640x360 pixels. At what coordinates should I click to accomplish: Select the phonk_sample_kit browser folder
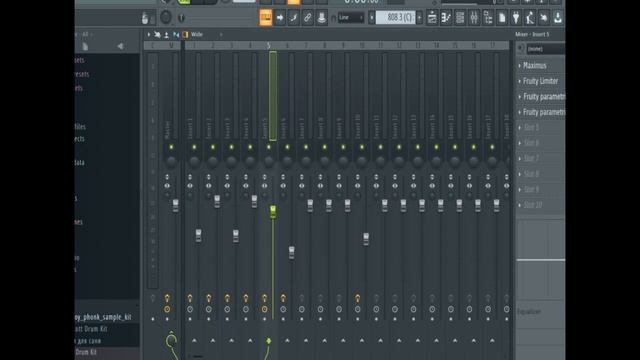click(x=103, y=317)
